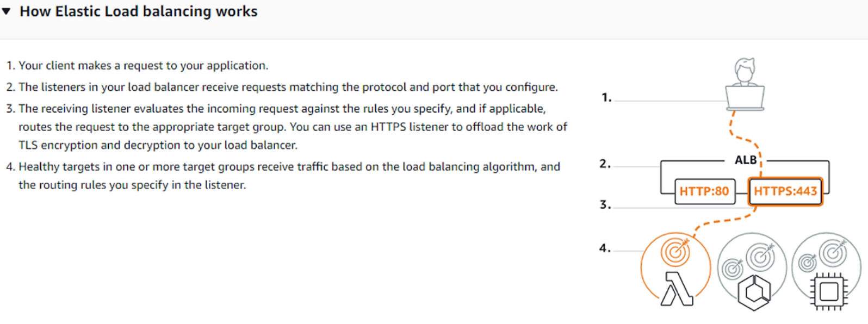Click the 'Healthy targets' step four text
Viewport: 868px width, 324px height.
[x=289, y=167]
